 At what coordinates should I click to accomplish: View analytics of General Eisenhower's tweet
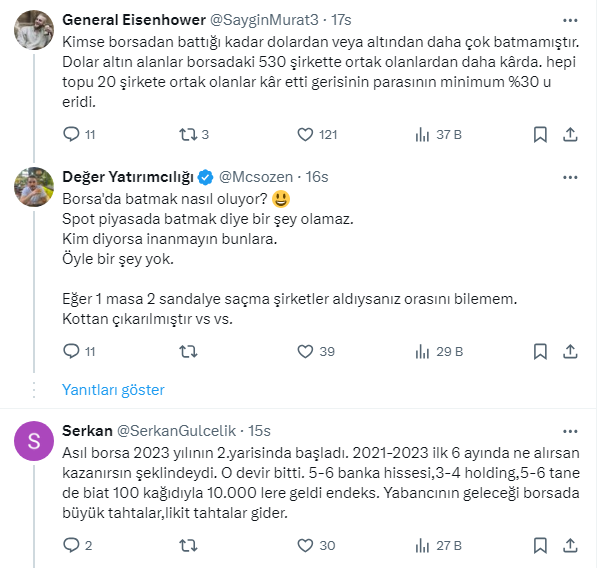click(x=423, y=134)
